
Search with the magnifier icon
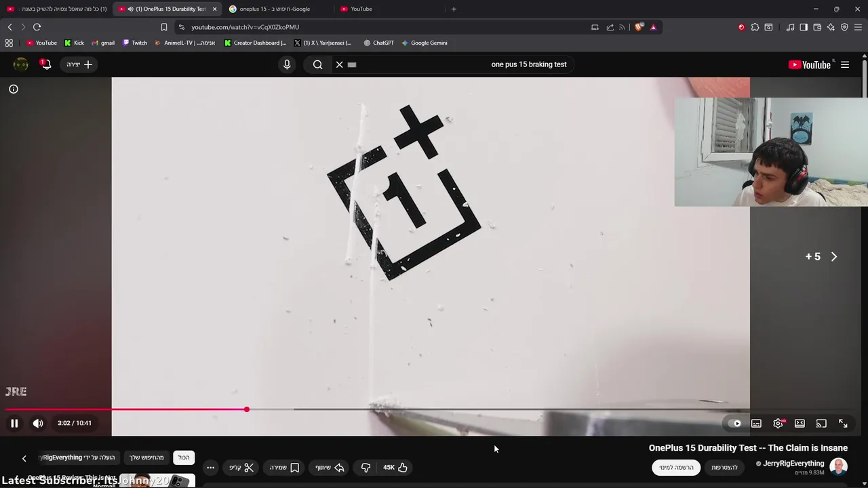coord(317,64)
